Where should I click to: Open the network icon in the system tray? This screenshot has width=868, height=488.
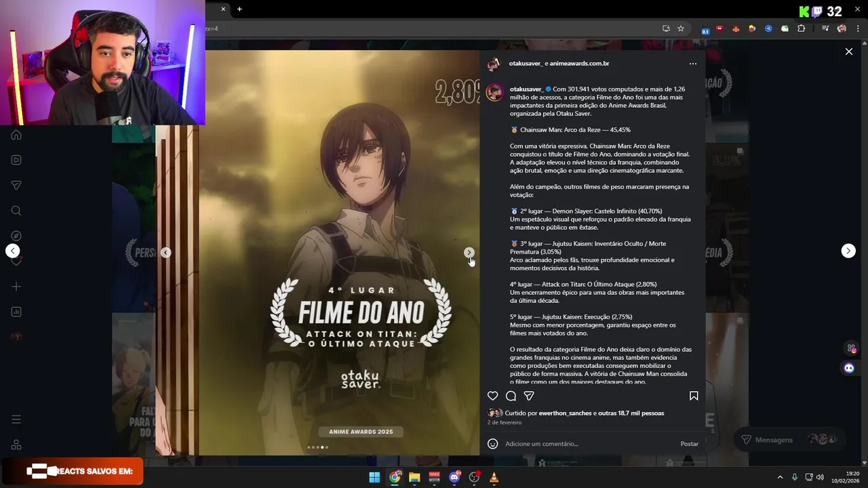coord(809,477)
